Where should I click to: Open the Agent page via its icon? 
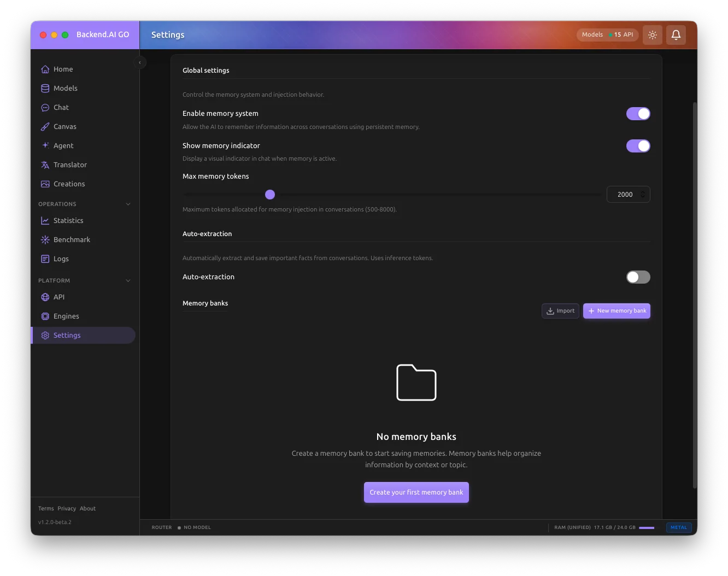click(x=45, y=145)
